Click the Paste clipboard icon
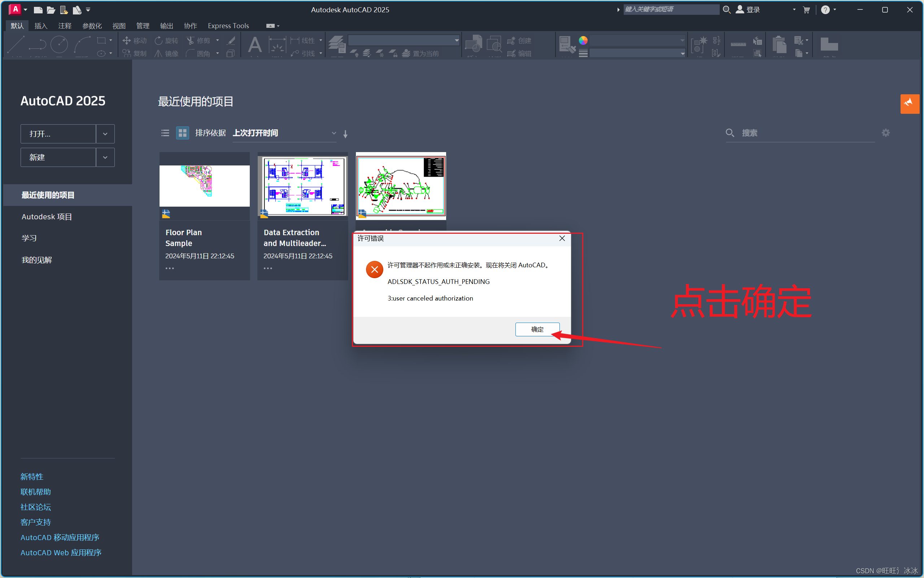The width and height of the screenshot is (924, 578). (779, 44)
